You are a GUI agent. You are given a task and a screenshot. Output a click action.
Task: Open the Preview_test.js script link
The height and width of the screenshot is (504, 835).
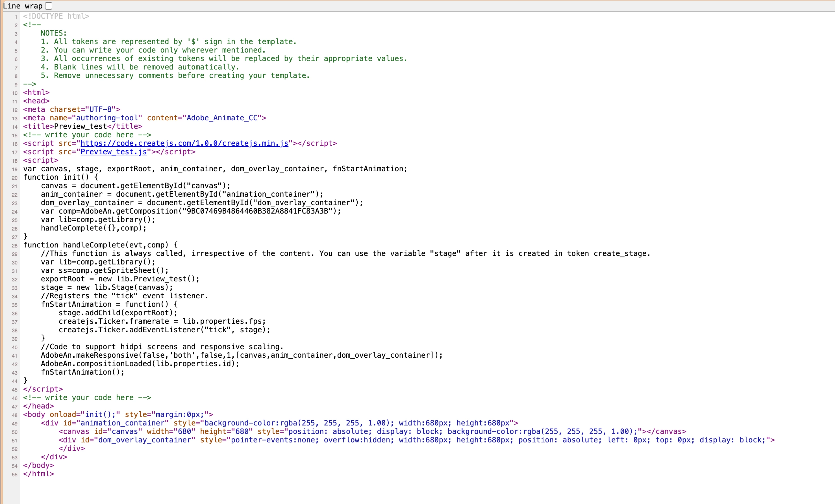click(114, 152)
